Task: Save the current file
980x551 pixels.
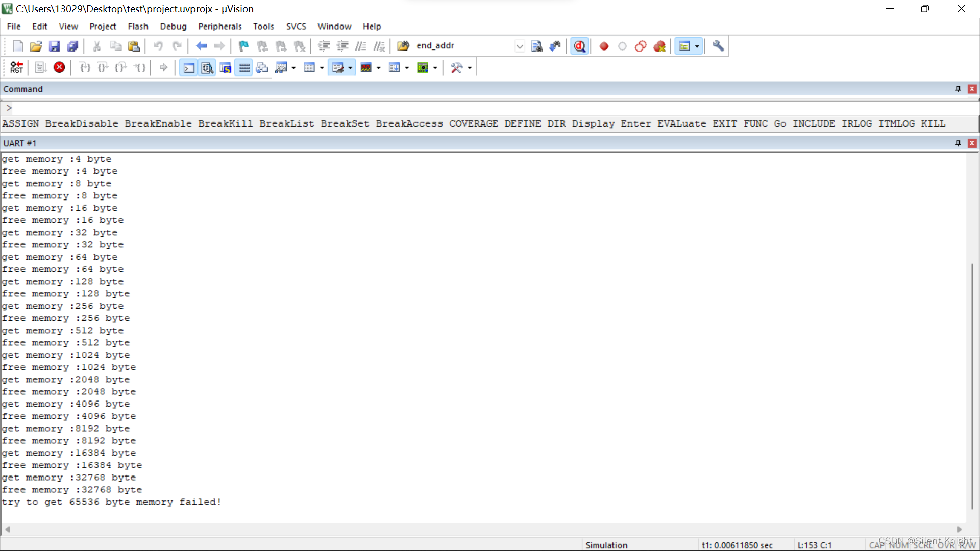Action: coord(54,46)
